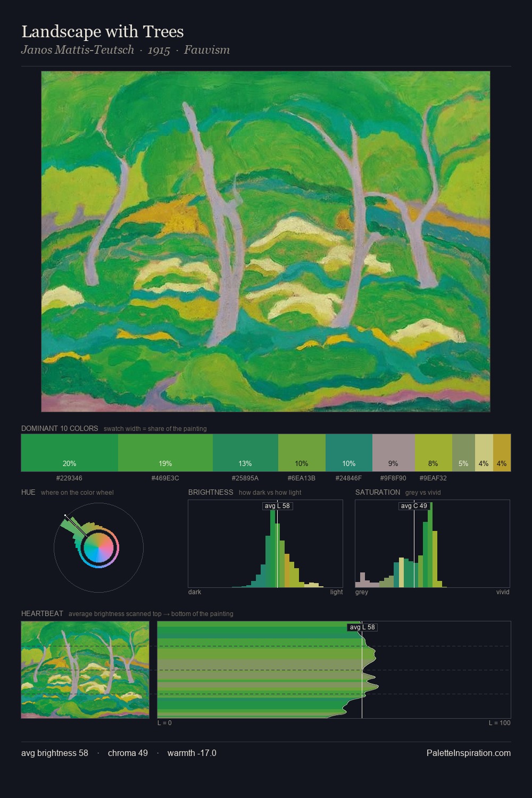Click the 'dark' brightness axis label
Image resolution: width=532 pixels, height=798 pixels.
pos(195,592)
